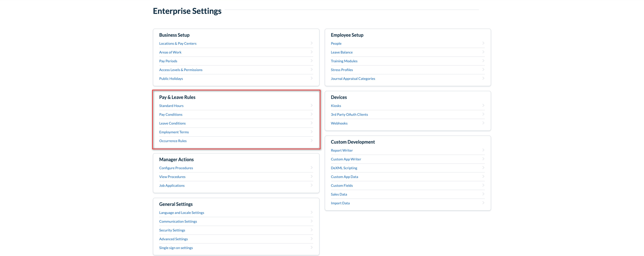Open Configure Procedures link
The image size is (644, 256).
[176, 168]
